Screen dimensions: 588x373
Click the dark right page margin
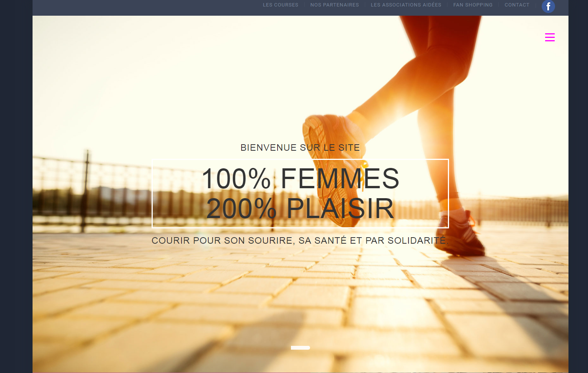pos(578,186)
